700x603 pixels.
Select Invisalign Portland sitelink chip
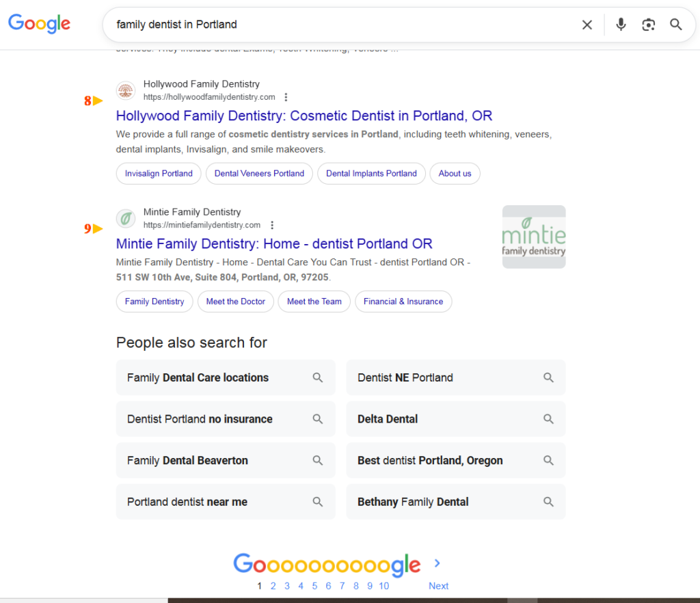[159, 174]
